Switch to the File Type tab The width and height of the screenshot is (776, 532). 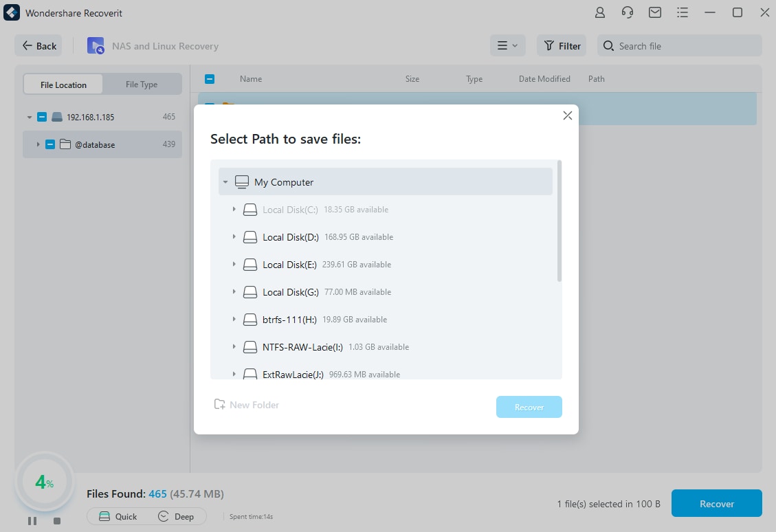pyautogui.click(x=142, y=85)
